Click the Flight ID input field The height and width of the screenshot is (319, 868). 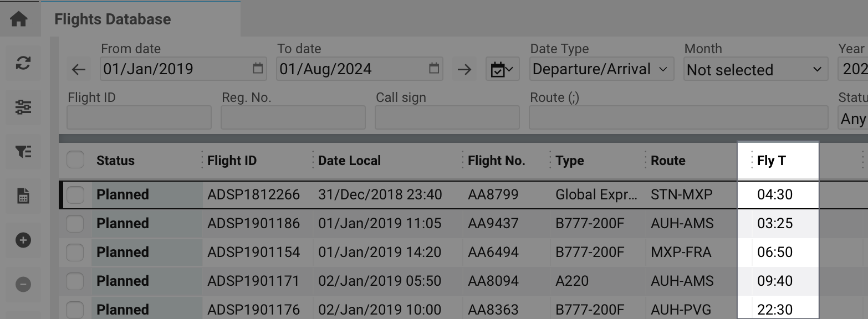(x=139, y=117)
